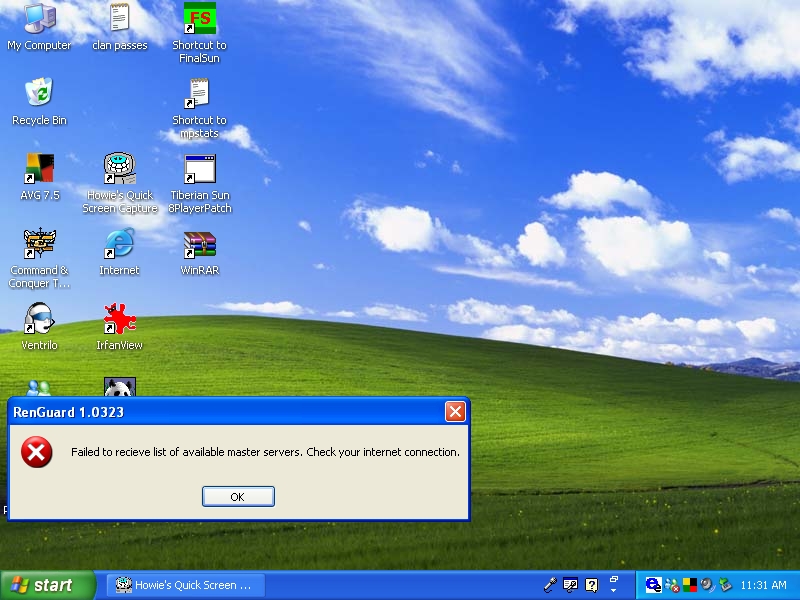Select the Command & Conquer desktop icon

(x=39, y=245)
